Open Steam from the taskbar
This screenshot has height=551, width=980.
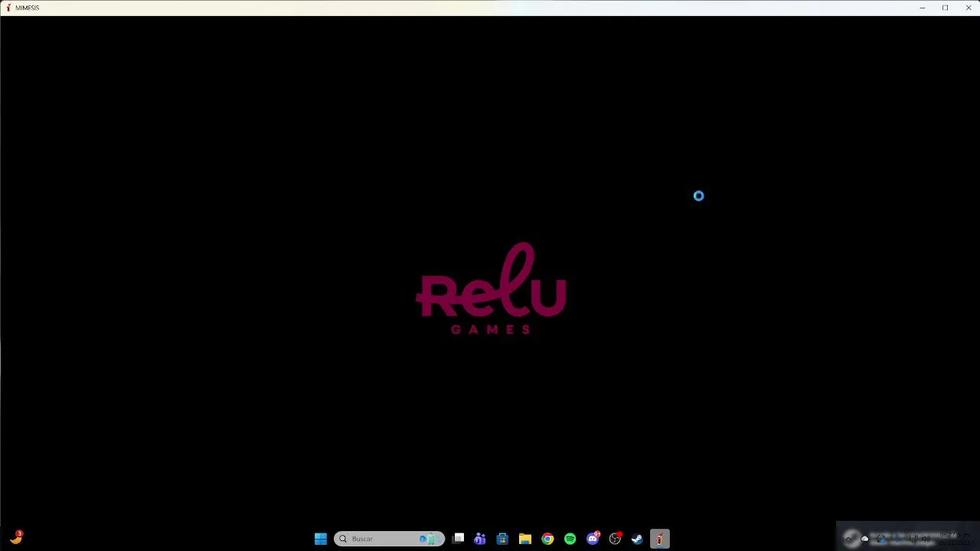(x=637, y=539)
